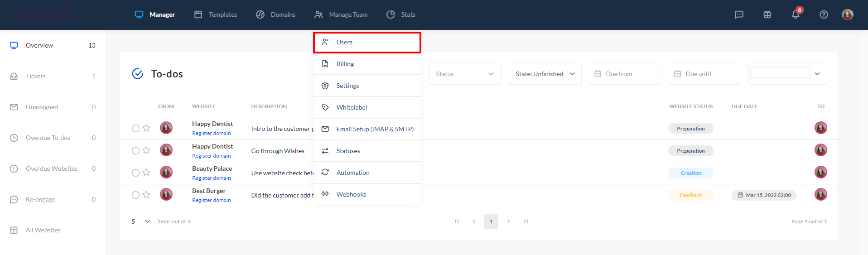868x255 pixels.
Task: Star the Best Burger to-do
Action: click(146, 195)
